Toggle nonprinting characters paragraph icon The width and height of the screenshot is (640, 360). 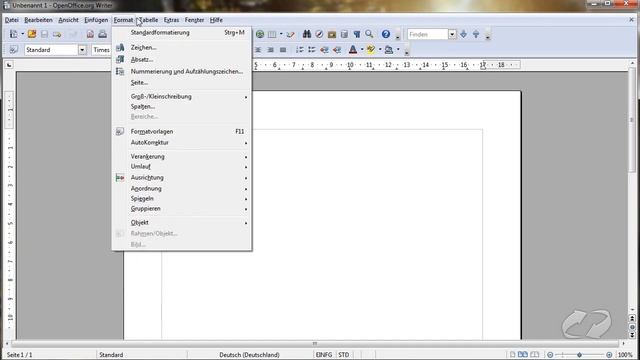[357, 34]
